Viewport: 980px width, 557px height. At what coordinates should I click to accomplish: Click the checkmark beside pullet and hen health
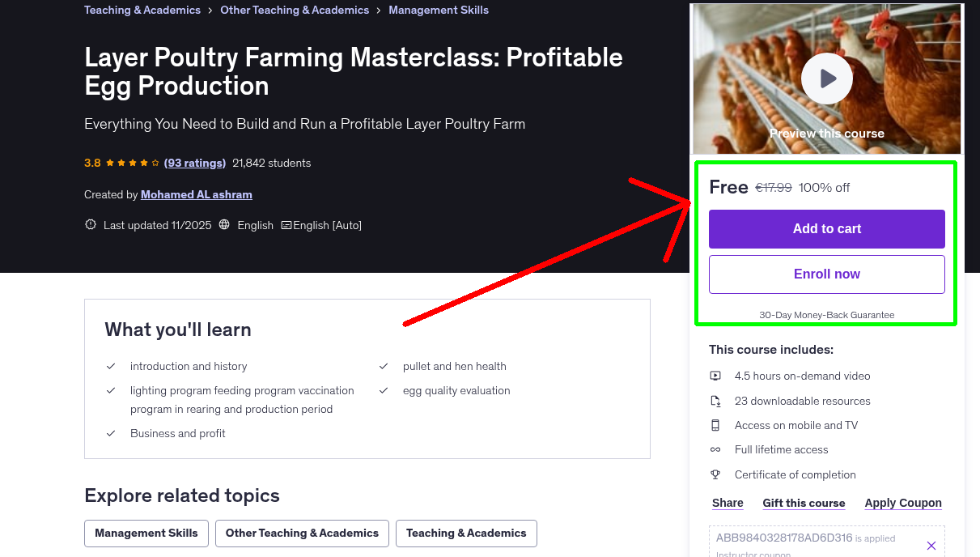[x=384, y=366]
